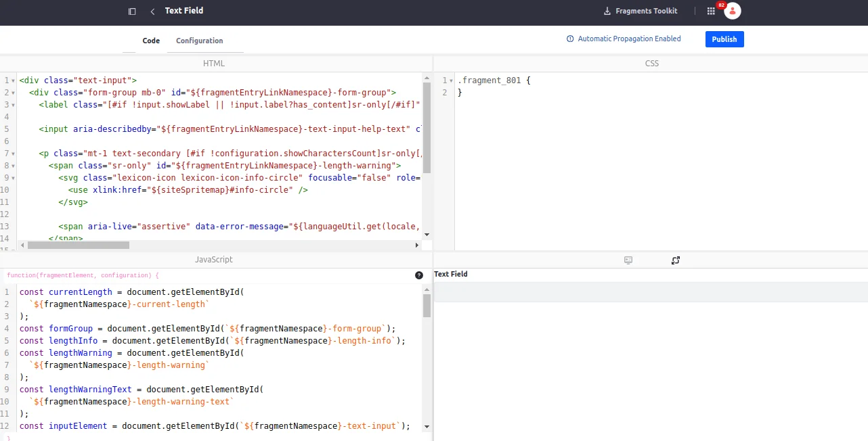Click the '-current-length`' JavaScript line
Image resolution: width=868 pixels, height=441 pixels.
click(x=119, y=304)
